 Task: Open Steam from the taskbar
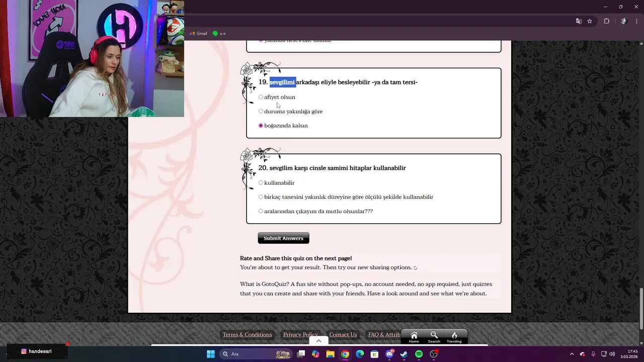coord(404,354)
